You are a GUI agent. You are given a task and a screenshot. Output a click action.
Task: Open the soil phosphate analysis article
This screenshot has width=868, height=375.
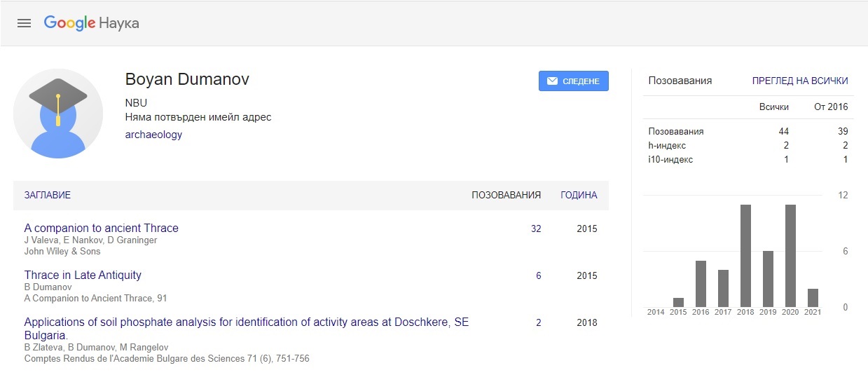click(246, 322)
